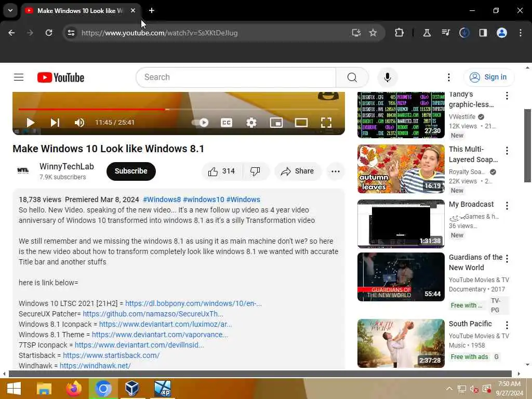The height and width of the screenshot is (399, 532).
Task: Reload the current page
Action: click(x=49, y=33)
